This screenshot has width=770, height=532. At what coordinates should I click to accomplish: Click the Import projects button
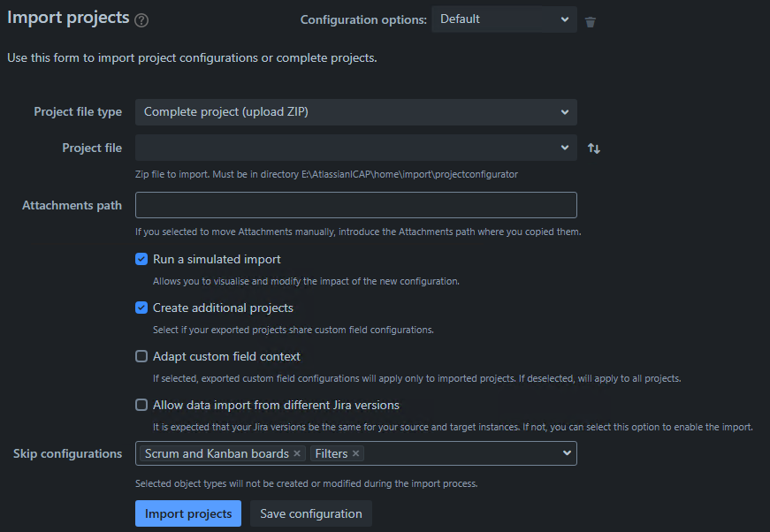coord(187,513)
